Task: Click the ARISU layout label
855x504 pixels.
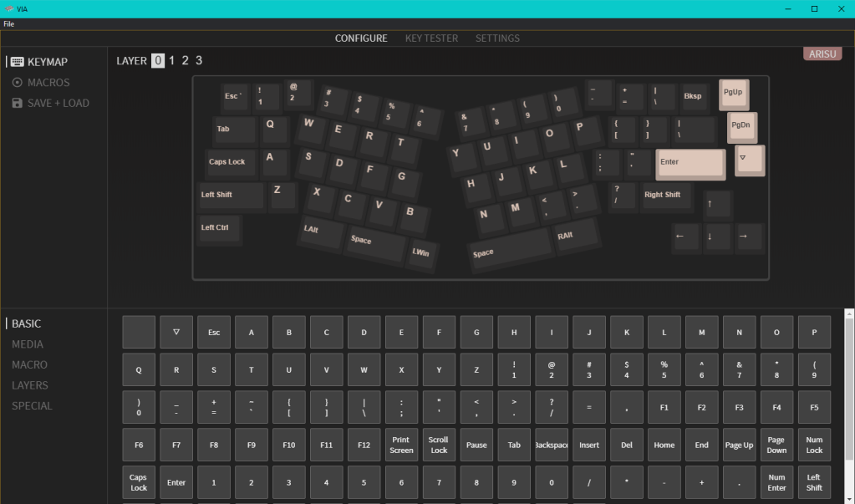Action: coord(822,53)
